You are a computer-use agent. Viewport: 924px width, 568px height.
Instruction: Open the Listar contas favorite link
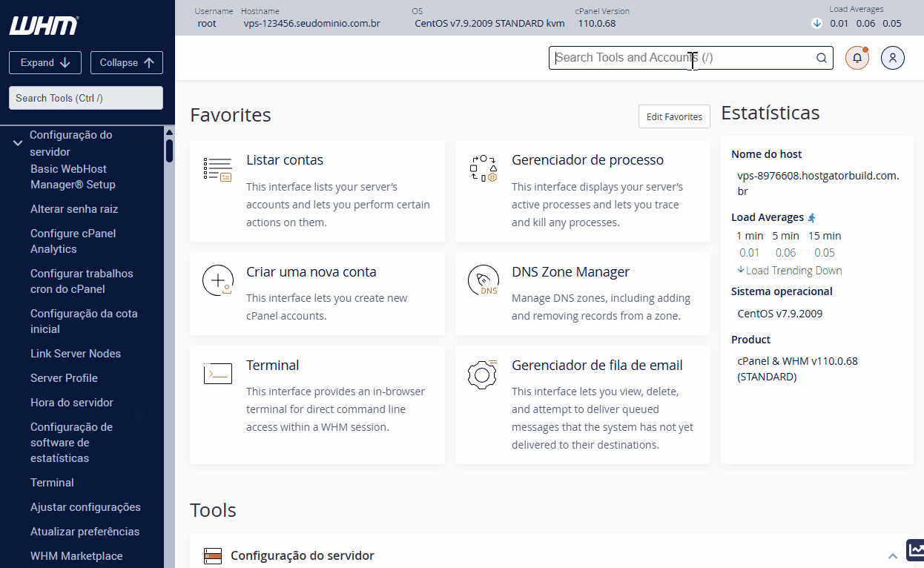285,160
